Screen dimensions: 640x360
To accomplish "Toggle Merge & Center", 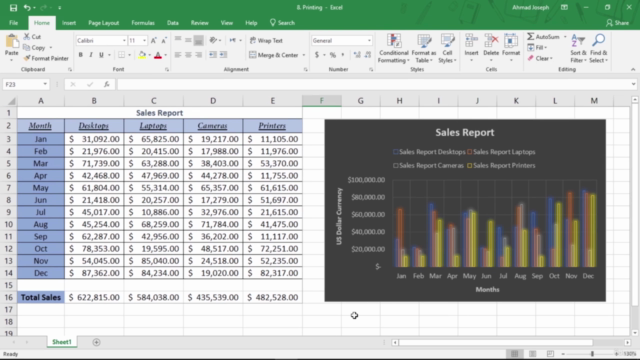I will [274, 55].
